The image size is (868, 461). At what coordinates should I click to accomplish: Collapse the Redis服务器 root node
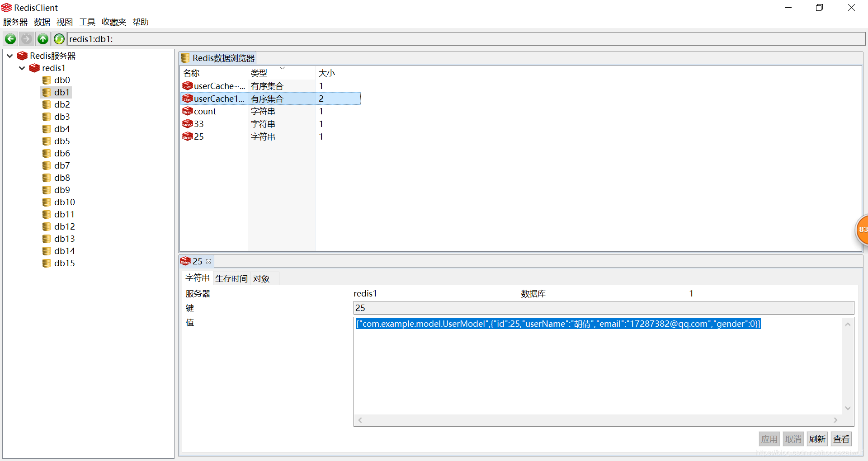click(x=9, y=56)
